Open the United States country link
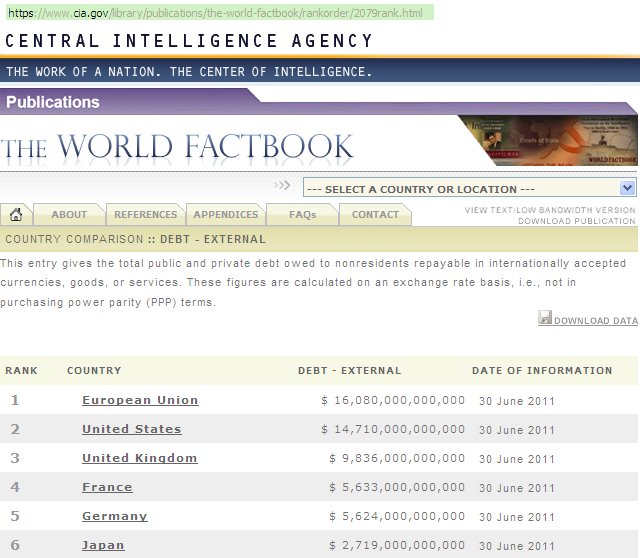Screen dimensions: 640x558 [131, 429]
